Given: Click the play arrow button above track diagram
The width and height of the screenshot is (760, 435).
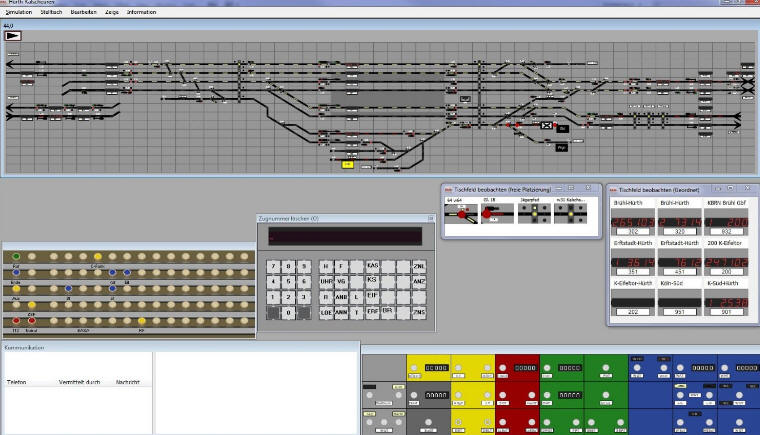Looking at the screenshot, I should point(14,34).
